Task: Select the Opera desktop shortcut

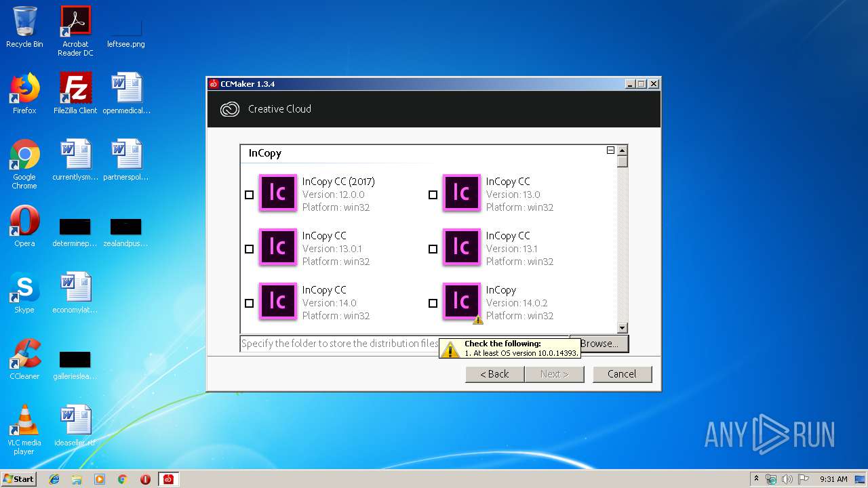Action: pyautogui.click(x=24, y=226)
